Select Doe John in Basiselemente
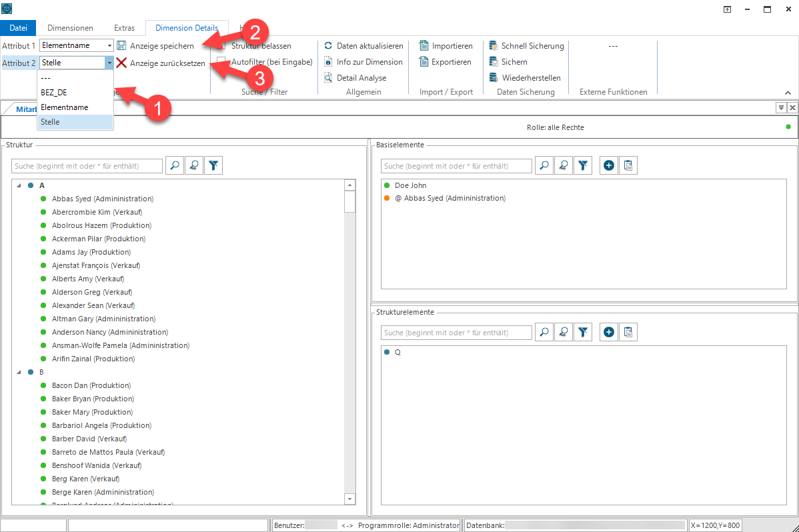This screenshot has width=799, height=532. (x=410, y=185)
